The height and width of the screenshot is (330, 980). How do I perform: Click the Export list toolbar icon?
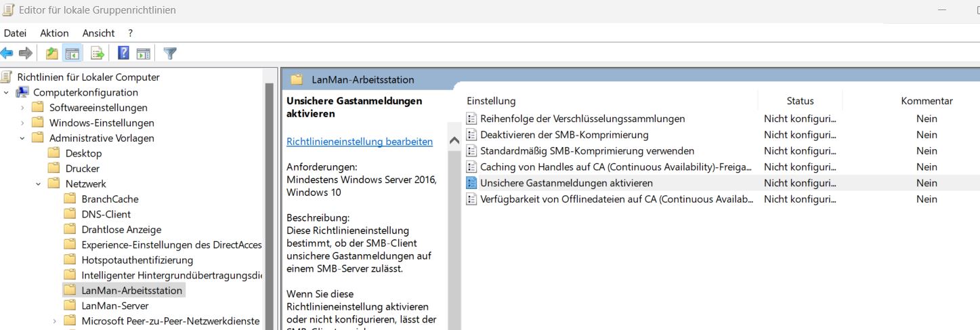pyautogui.click(x=97, y=53)
